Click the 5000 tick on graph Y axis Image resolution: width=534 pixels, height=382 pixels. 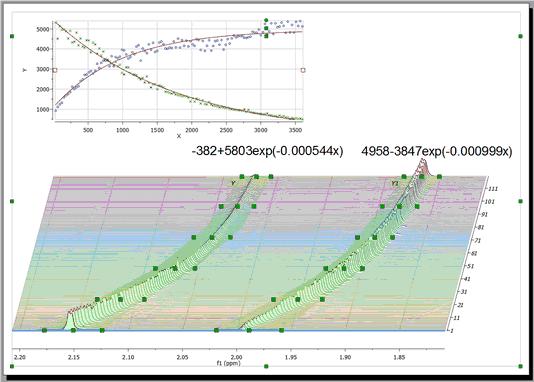click(43, 29)
